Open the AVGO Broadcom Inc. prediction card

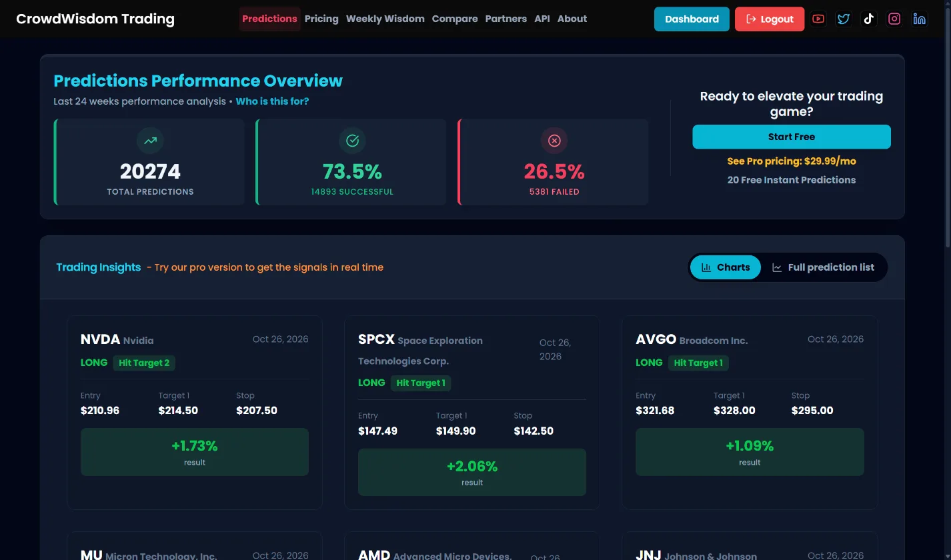tap(750, 413)
